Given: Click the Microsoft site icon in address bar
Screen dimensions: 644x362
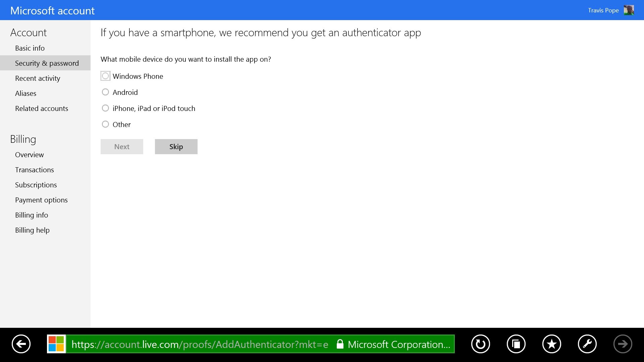Looking at the screenshot, I should [56, 344].
